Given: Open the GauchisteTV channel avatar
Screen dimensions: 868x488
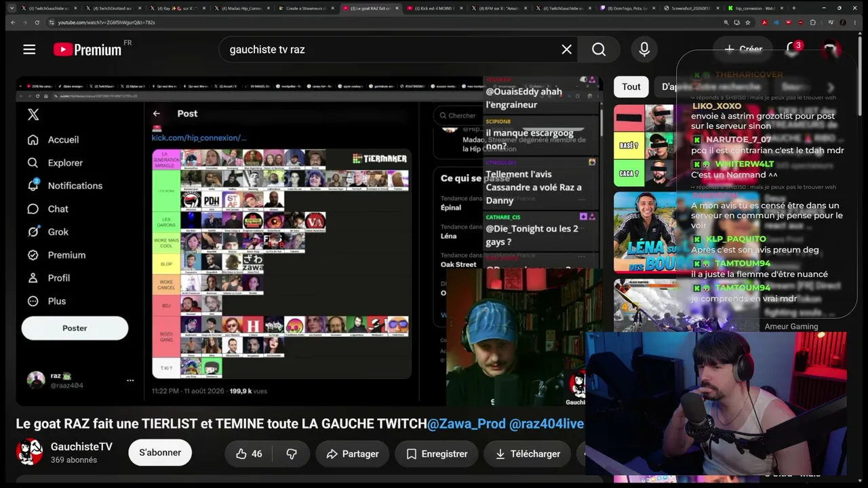Looking at the screenshot, I should pyautogui.click(x=29, y=452).
